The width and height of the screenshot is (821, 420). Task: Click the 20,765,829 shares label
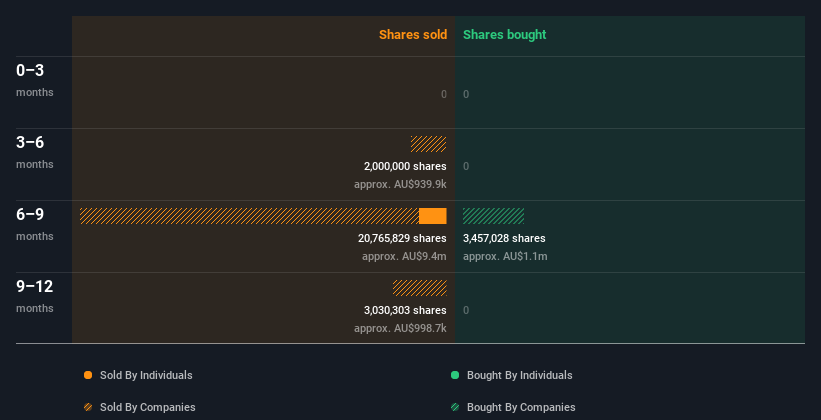point(402,238)
